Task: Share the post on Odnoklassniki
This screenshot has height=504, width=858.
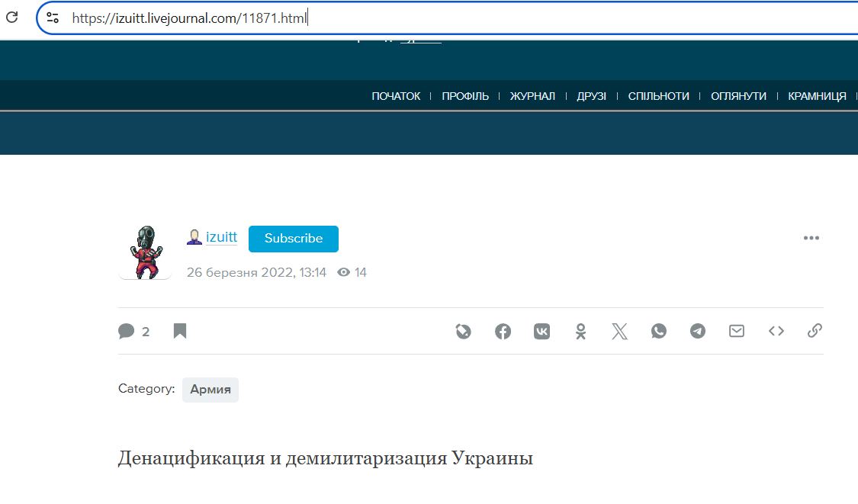Action: pos(580,331)
